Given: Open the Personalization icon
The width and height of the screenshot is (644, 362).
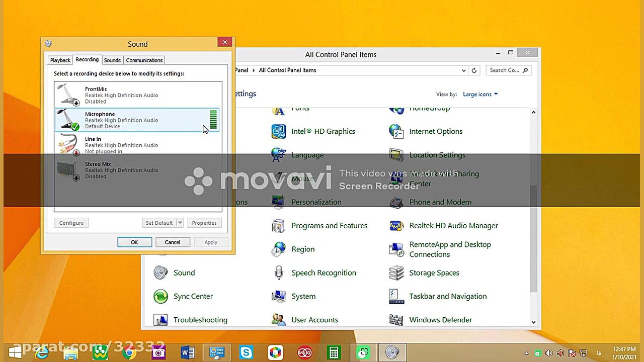Looking at the screenshot, I should point(279,202).
